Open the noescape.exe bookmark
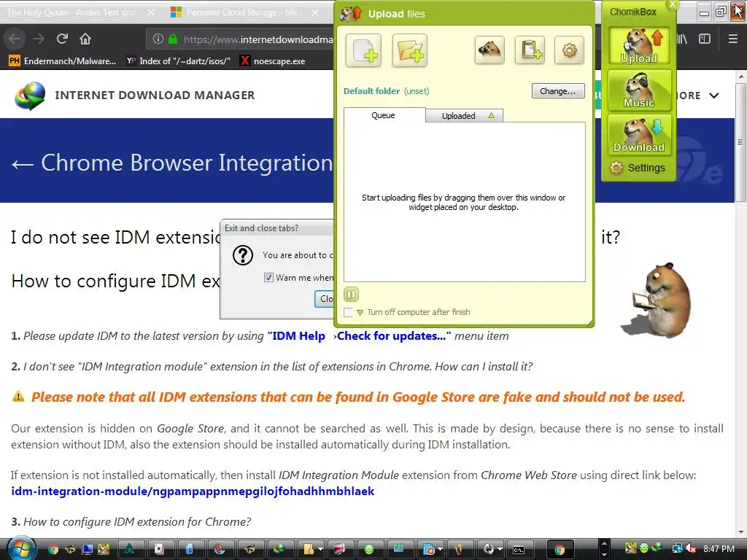 pyautogui.click(x=273, y=61)
